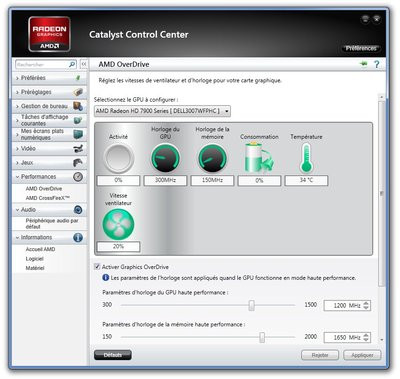
Task: Click the Préréglages icon
Action: pyautogui.click(x=78, y=92)
